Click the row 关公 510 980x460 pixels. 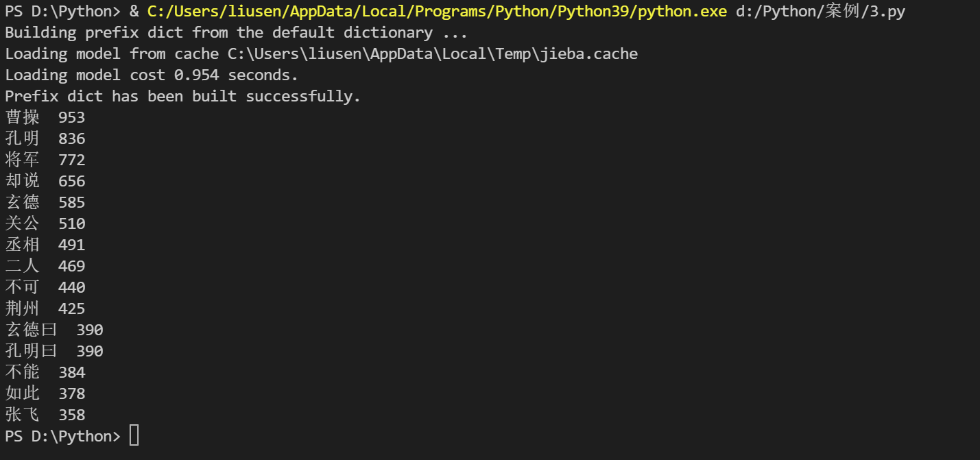tap(45, 224)
